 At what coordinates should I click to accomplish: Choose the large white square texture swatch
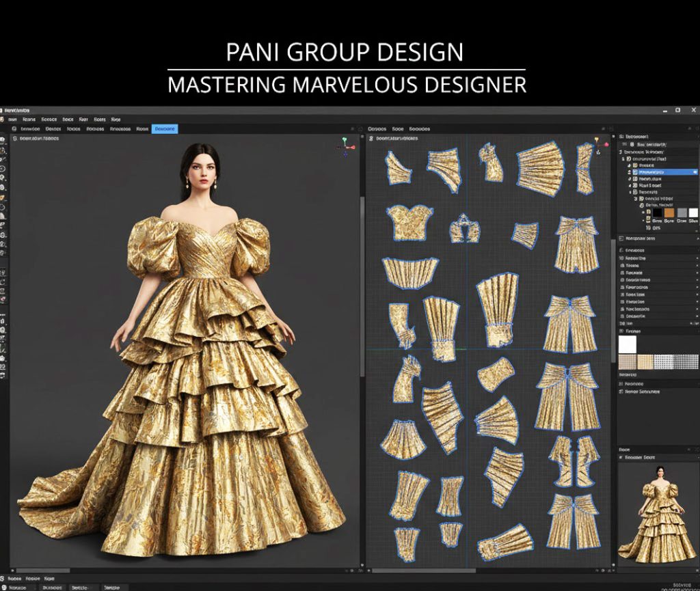(x=628, y=344)
